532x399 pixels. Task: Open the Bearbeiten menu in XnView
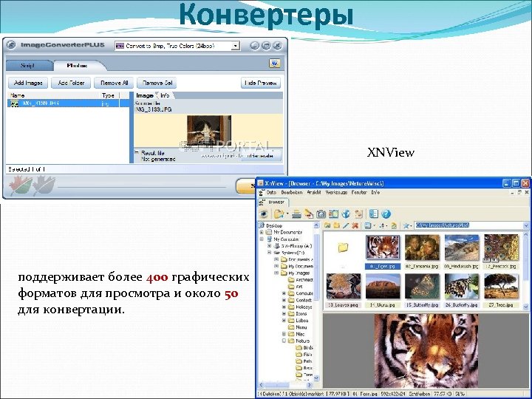291,192
